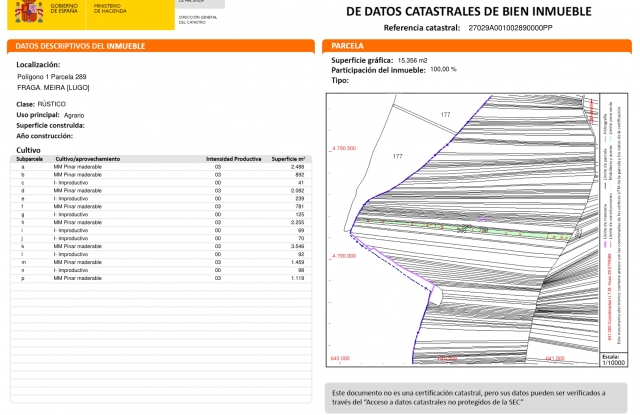Click the "Tipo:" label
The width and height of the screenshot is (640, 415).
[340, 80]
